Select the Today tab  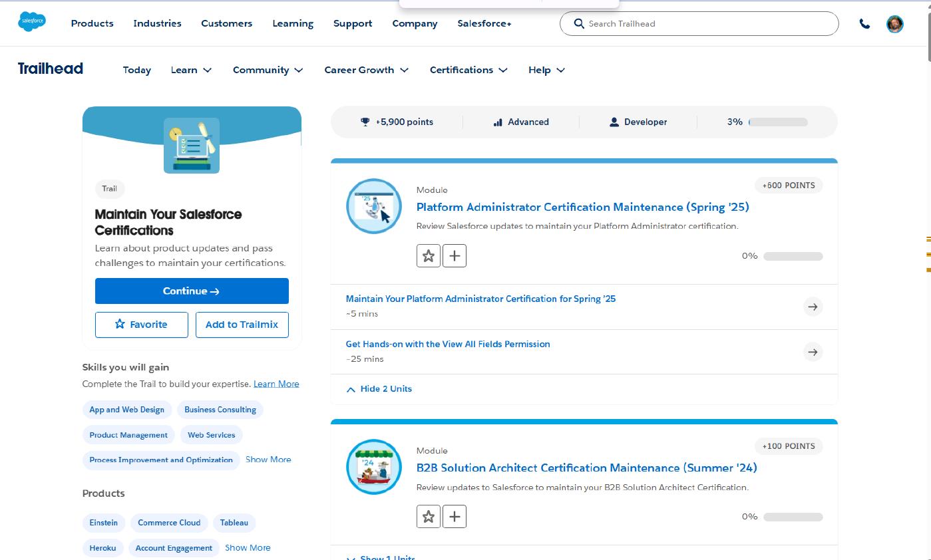(x=136, y=70)
